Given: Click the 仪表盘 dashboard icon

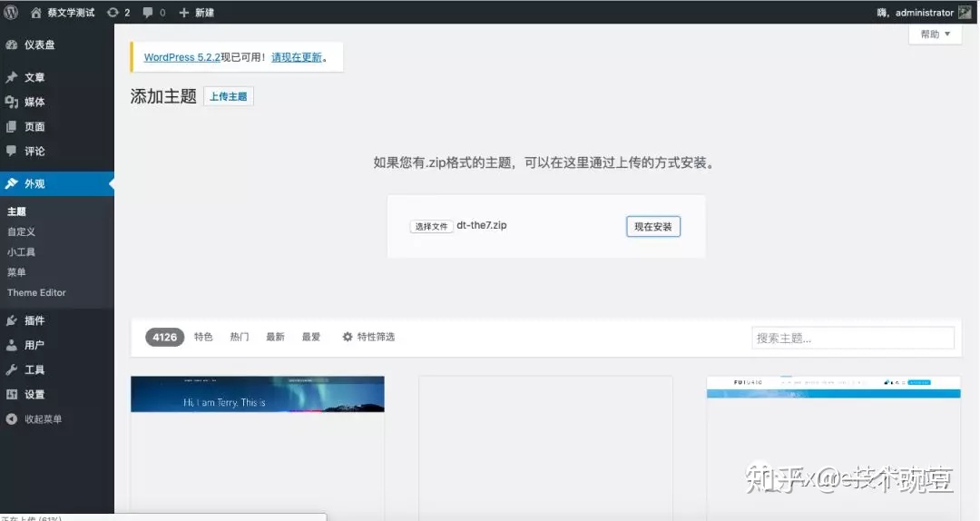Looking at the screenshot, I should pyautogui.click(x=11, y=44).
